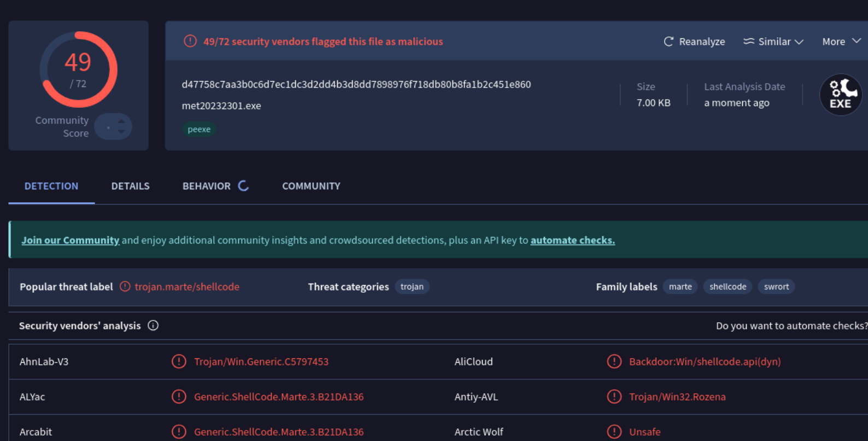This screenshot has width=868, height=441.
Task: Click the alert icon for AhnLab-V3 detection
Action: point(179,362)
